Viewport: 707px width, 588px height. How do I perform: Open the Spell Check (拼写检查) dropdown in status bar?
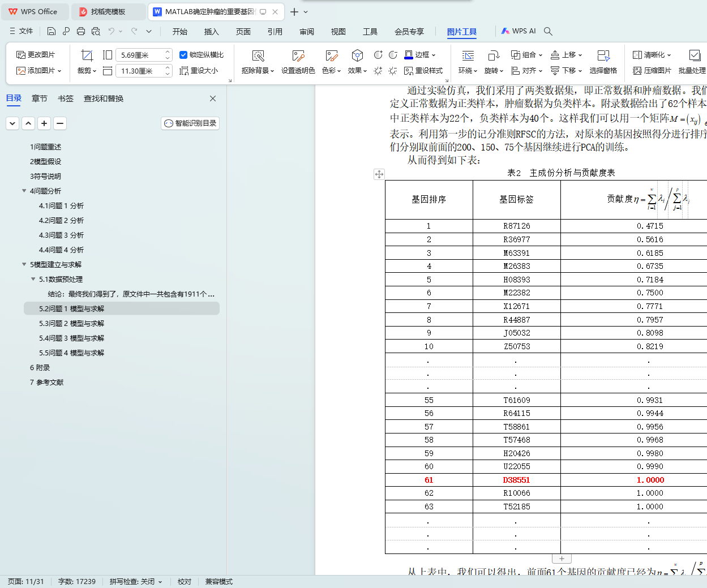[136, 581]
